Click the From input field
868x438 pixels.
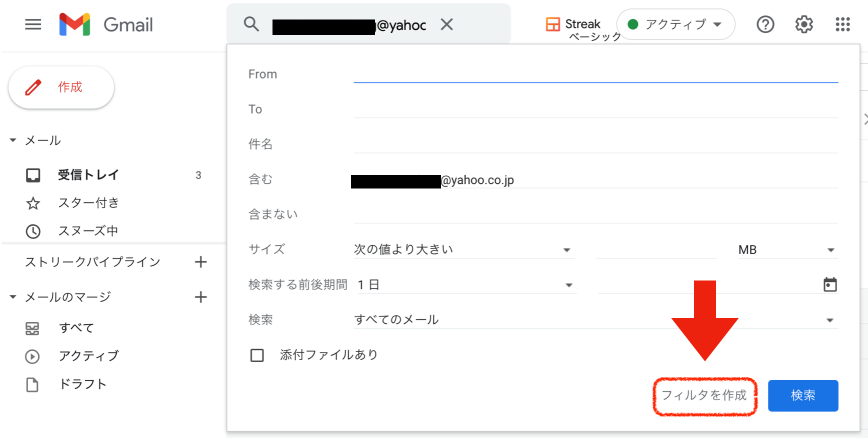point(595,74)
